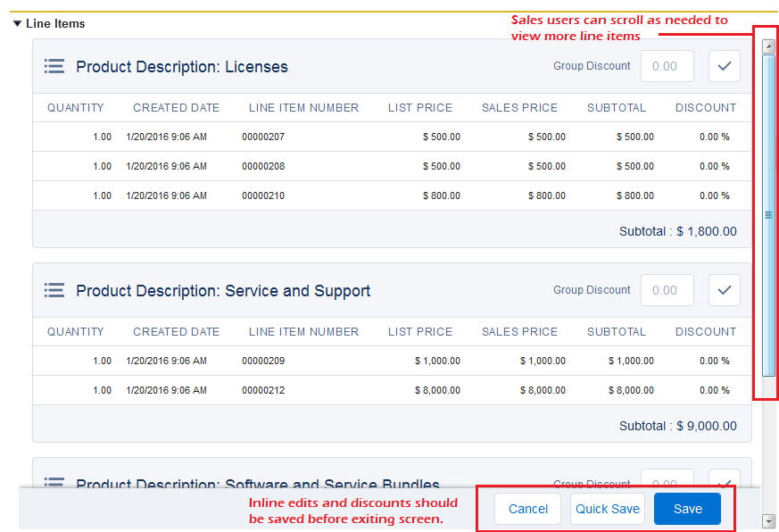The height and width of the screenshot is (532, 779).
Task: Click discount 0.00 % for item 00000212
Action: click(x=715, y=390)
